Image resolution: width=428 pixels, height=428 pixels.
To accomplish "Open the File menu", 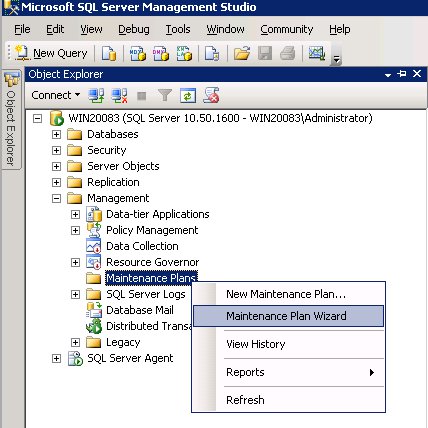I will [22, 29].
